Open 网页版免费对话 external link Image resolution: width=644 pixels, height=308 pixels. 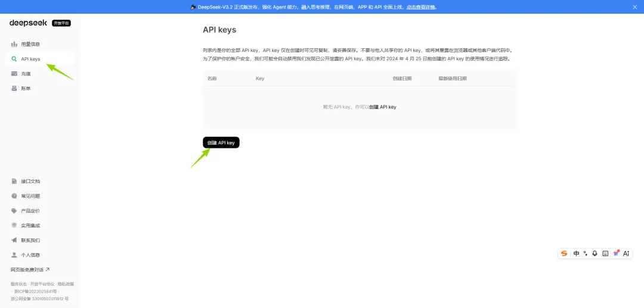[30, 269]
